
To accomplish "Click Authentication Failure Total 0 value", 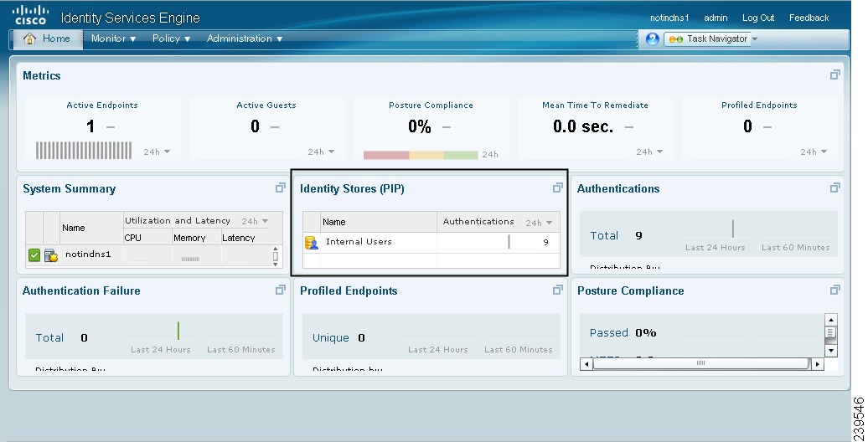I will (84, 337).
